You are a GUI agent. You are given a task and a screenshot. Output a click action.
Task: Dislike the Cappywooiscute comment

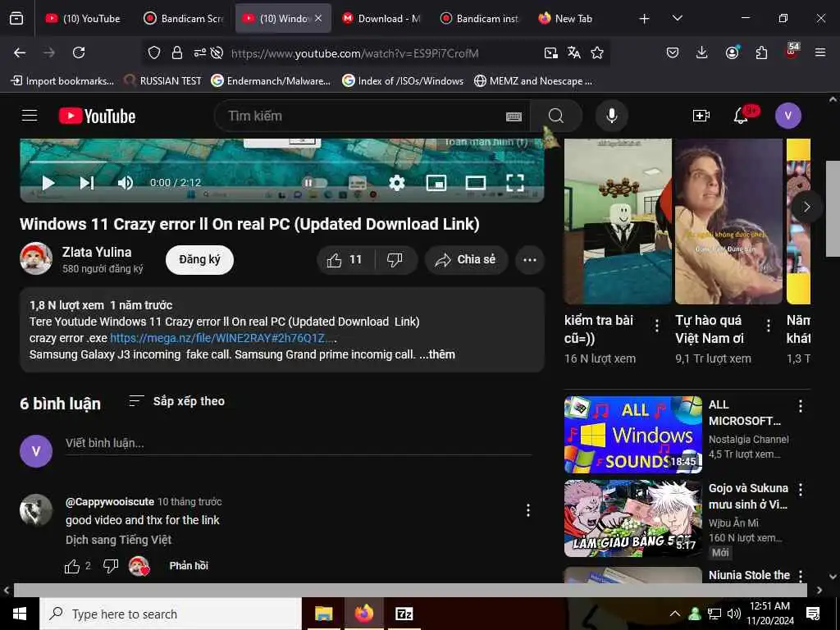[111, 566]
